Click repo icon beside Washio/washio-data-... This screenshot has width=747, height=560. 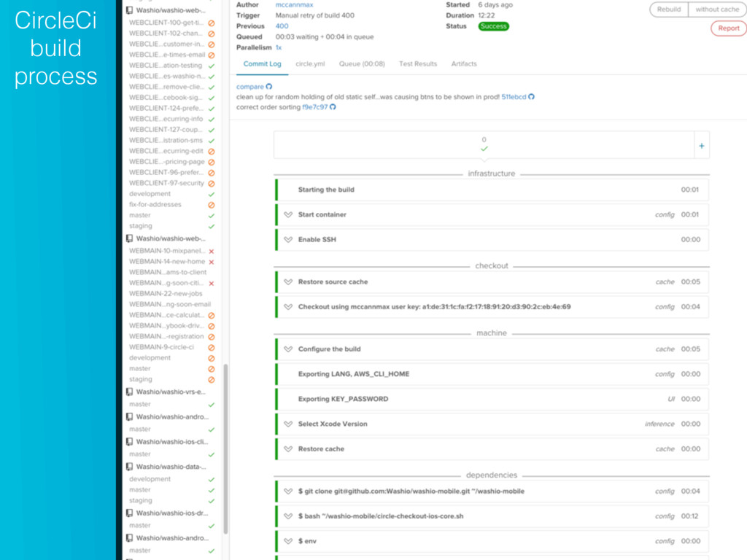pyautogui.click(x=129, y=467)
